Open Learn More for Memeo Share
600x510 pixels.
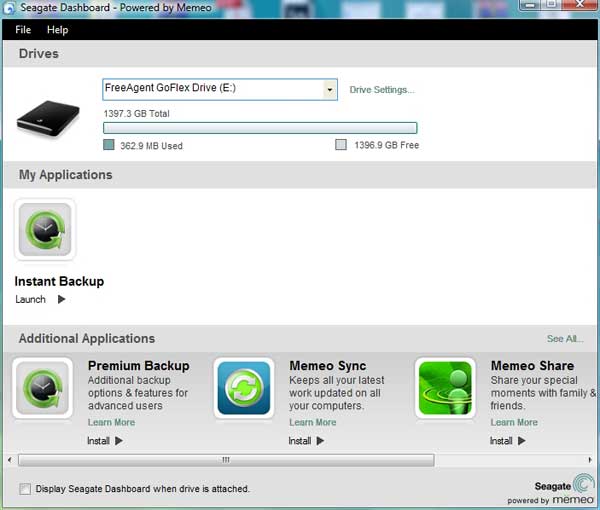pos(514,422)
